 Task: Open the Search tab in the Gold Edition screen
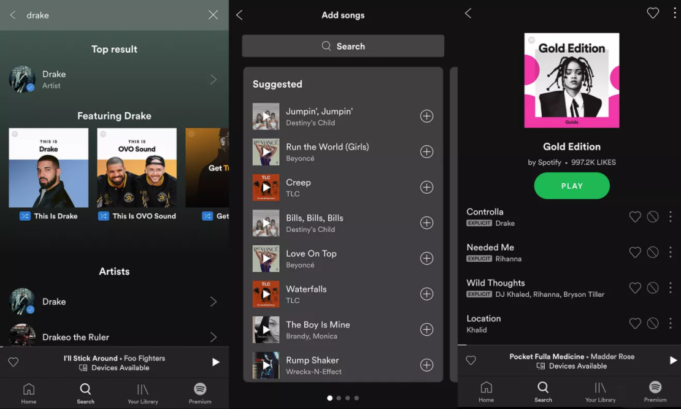tap(543, 392)
